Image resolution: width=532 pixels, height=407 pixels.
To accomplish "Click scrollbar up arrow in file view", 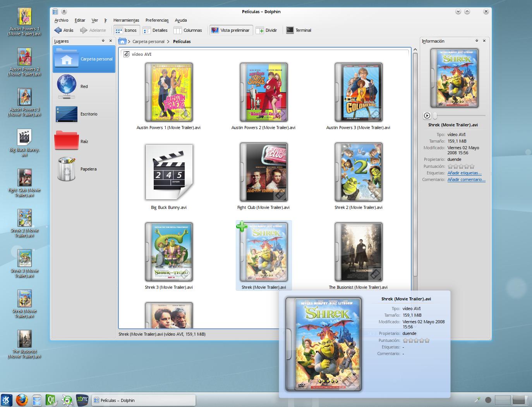I will tap(415, 50).
